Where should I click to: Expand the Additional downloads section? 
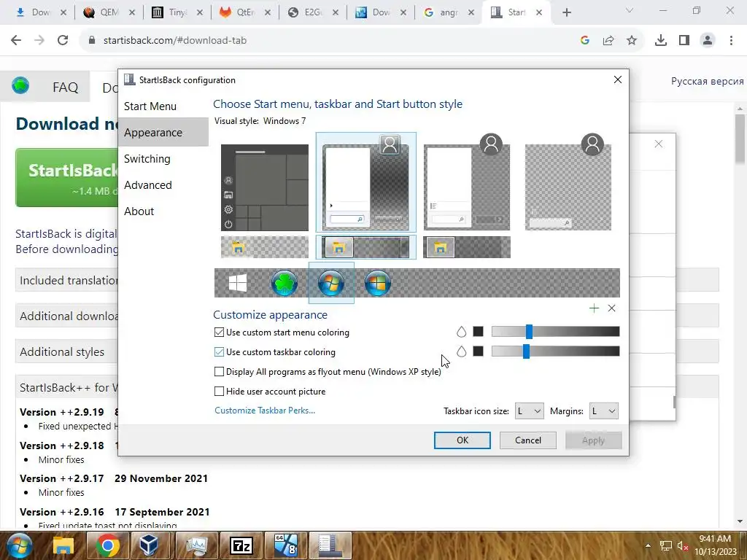[66, 316]
